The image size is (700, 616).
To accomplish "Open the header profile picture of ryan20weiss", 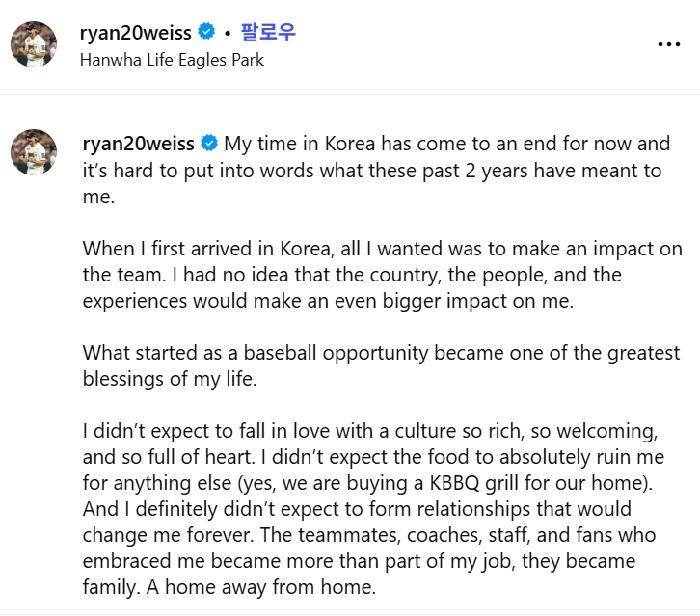I will tap(34, 44).
